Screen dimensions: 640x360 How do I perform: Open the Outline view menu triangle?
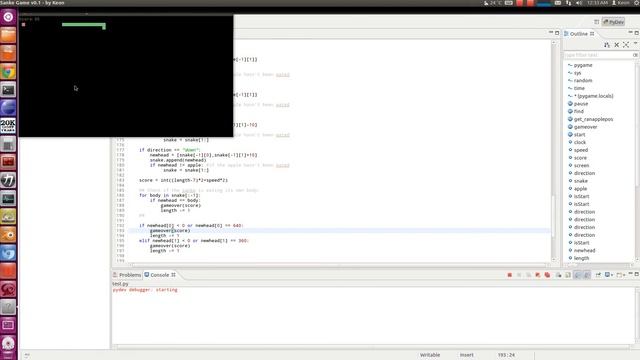pos(636,44)
